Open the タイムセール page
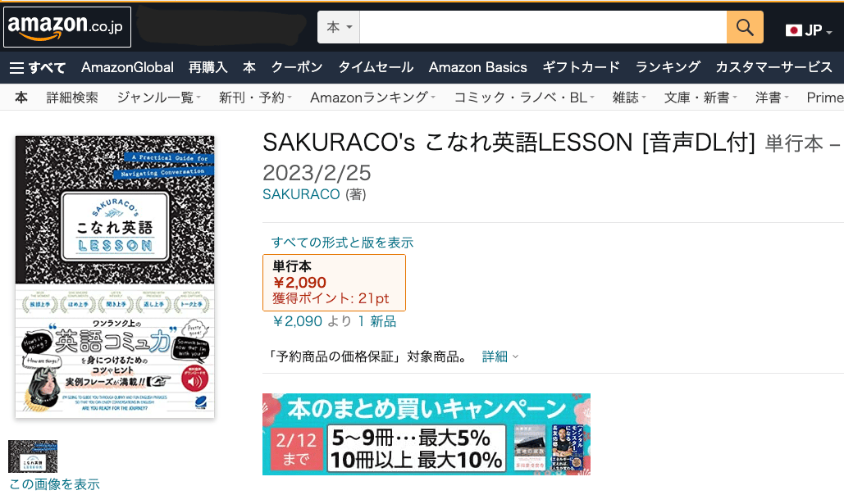 click(x=376, y=67)
